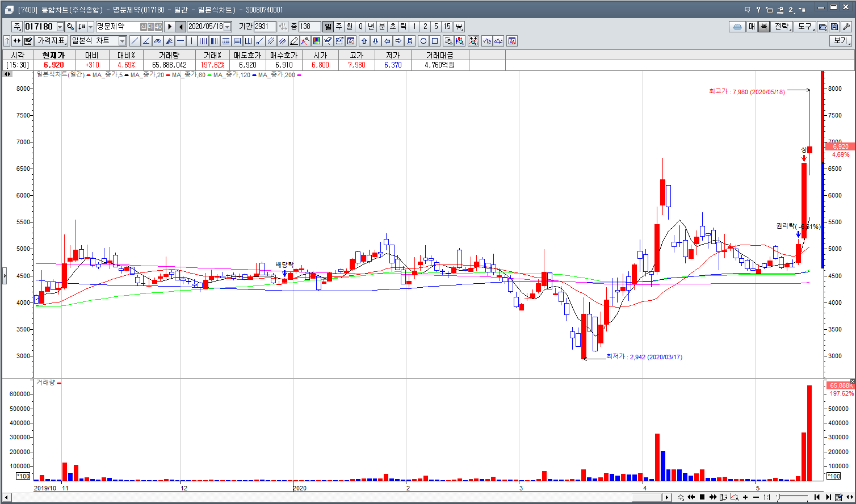
Task: Click the up arrow marker tool
Action: point(364,41)
